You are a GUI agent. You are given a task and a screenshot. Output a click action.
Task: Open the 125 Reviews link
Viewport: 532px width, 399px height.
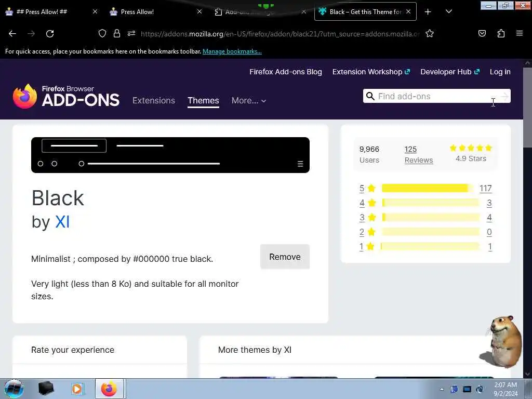(x=419, y=154)
